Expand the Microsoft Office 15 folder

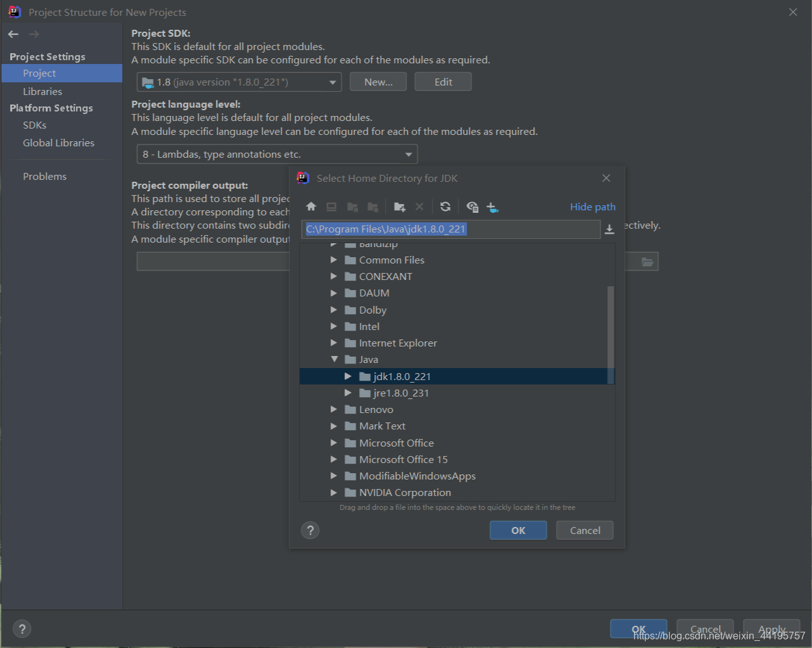pyautogui.click(x=334, y=459)
